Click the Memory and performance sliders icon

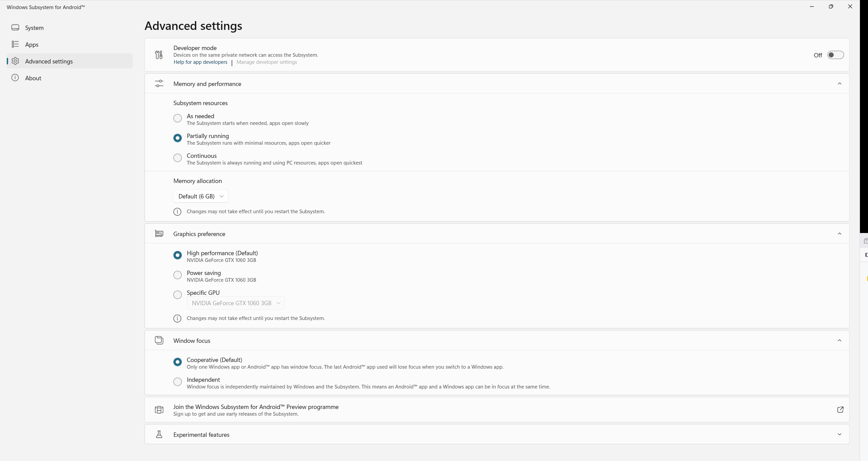click(x=159, y=84)
